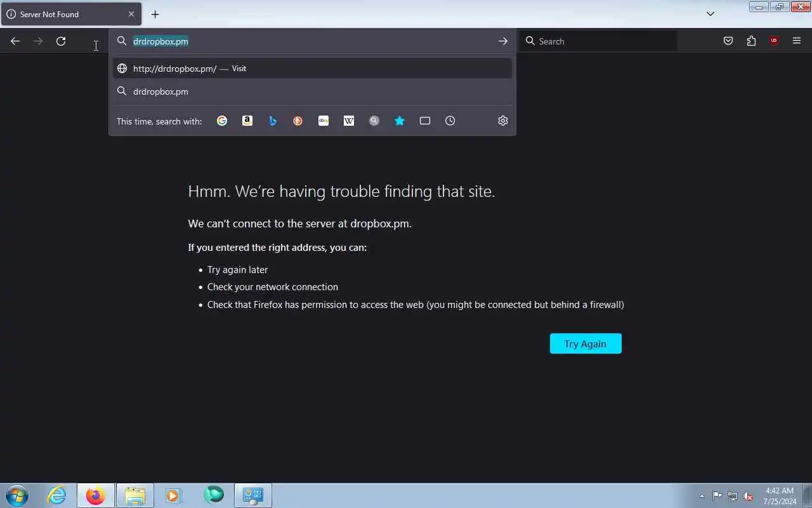This screenshot has height=508, width=812.
Task: Click the search magnifier in address bar
Action: pos(122,41)
